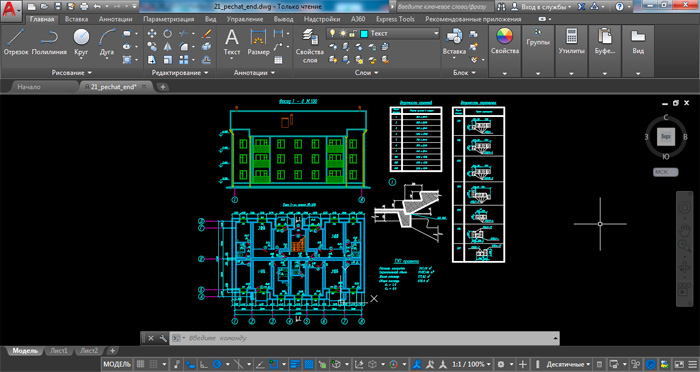
Task: Expand the Редактирование panel
Action: pos(180,72)
